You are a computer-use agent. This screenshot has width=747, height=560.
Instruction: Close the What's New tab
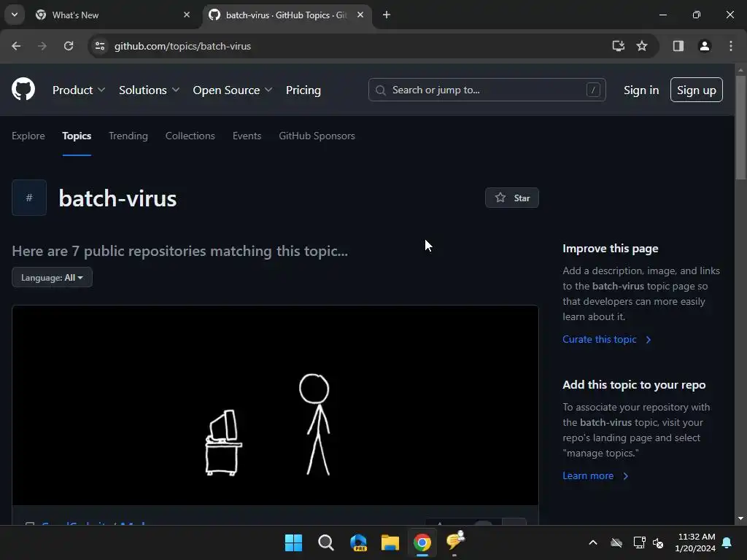point(187,15)
